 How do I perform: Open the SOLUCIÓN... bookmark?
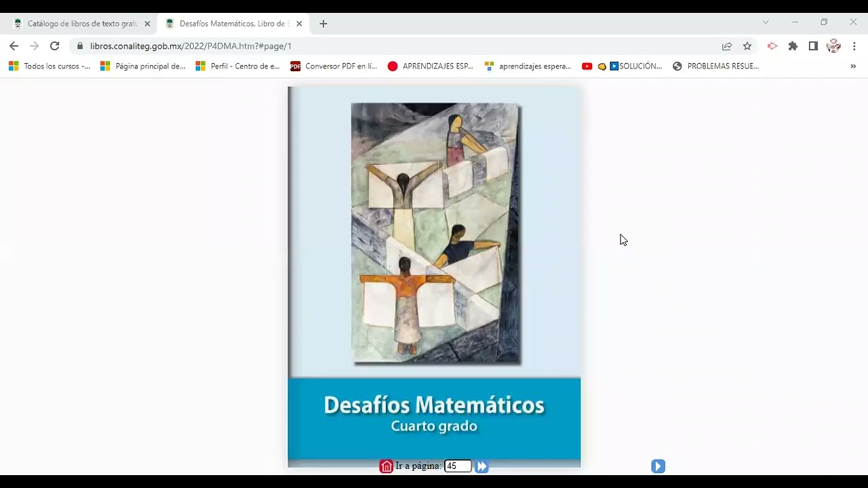coord(636,66)
